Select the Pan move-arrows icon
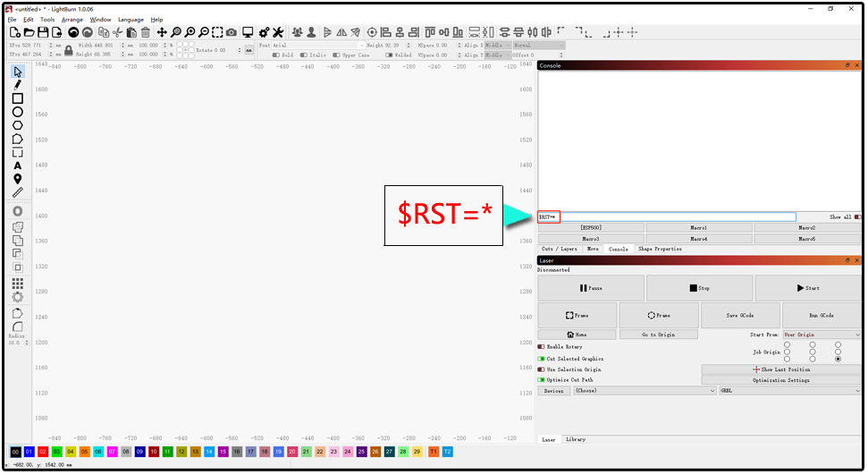Screen dimensions: 868x475 tap(162, 33)
